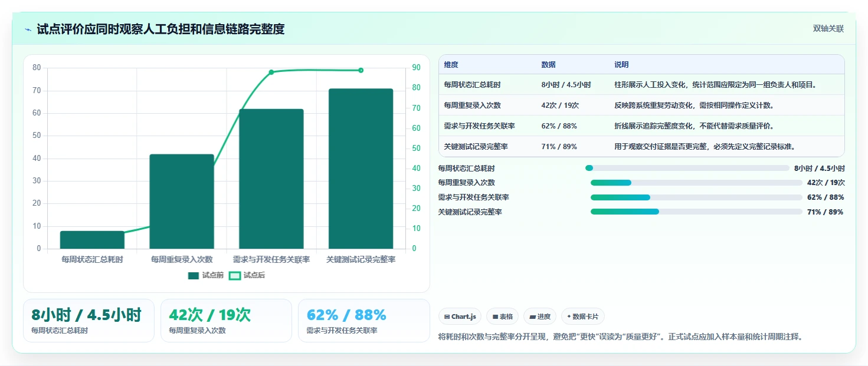Click the 数据卡片 tag chip
Screen dimensions: 868x366
tap(583, 316)
